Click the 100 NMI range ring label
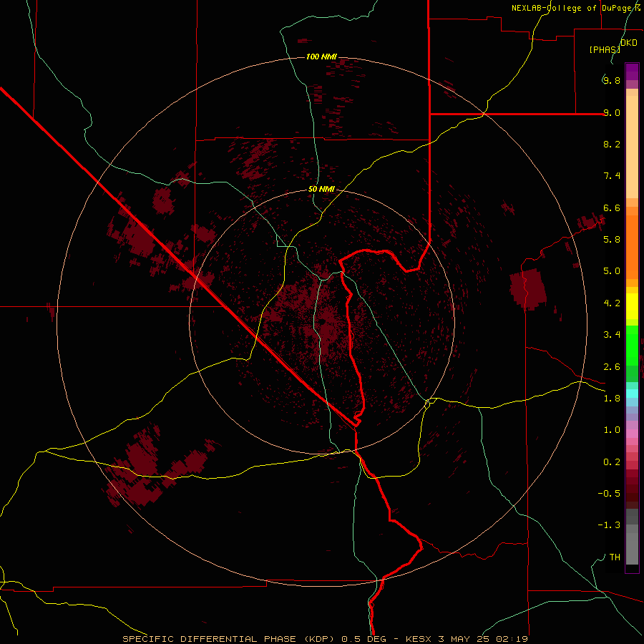 [x=321, y=57]
